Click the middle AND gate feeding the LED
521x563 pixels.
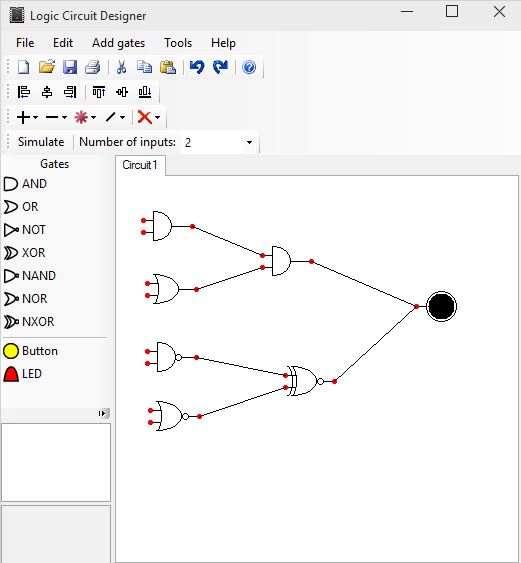pyautogui.click(x=281, y=261)
